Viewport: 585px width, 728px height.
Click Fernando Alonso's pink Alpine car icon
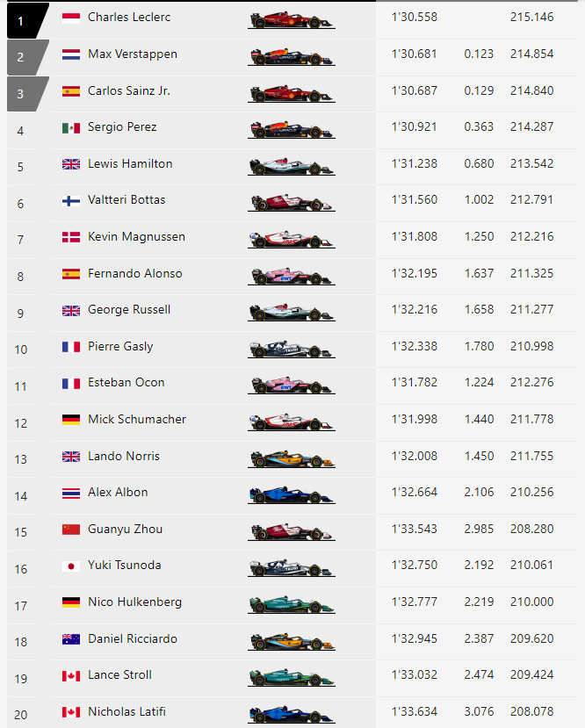(x=292, y=277)
